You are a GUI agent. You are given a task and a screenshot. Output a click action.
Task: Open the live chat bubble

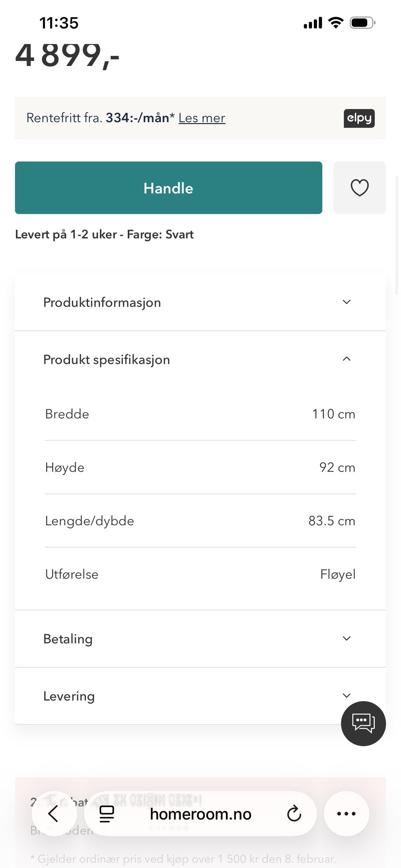click(363, 723)
